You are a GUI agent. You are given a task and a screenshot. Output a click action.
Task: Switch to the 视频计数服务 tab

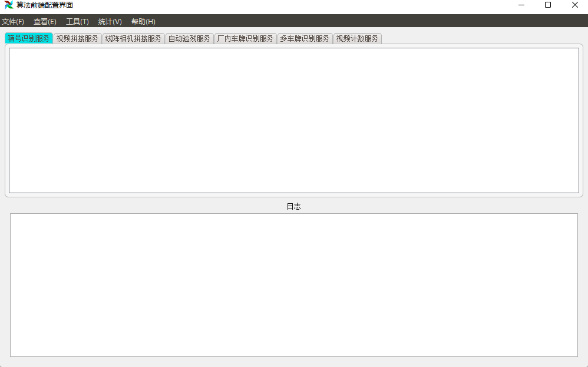pos(358,38)
